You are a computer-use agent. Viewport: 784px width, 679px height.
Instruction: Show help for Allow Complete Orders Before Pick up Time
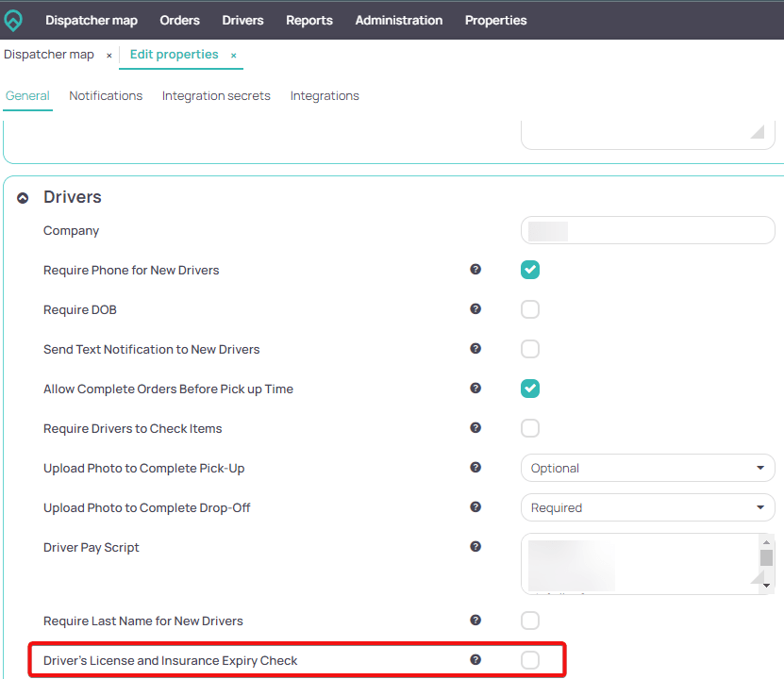[x=475, y=388]
